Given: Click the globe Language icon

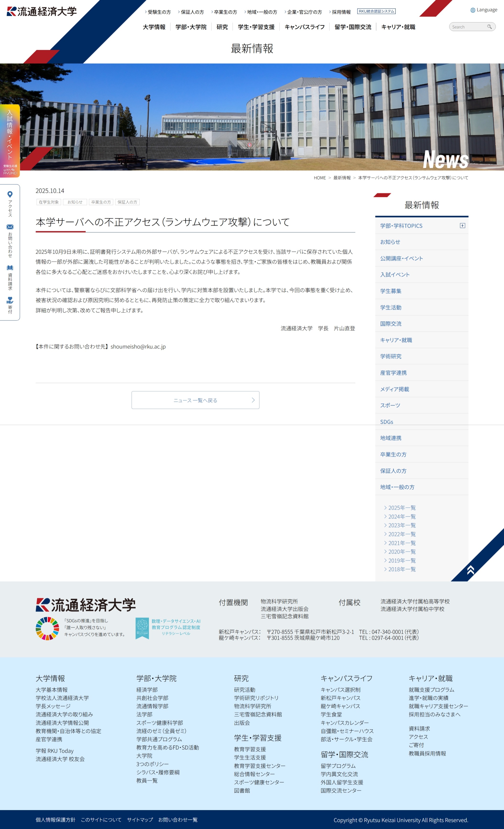Looking at the screenshot, I should [473, 10].
